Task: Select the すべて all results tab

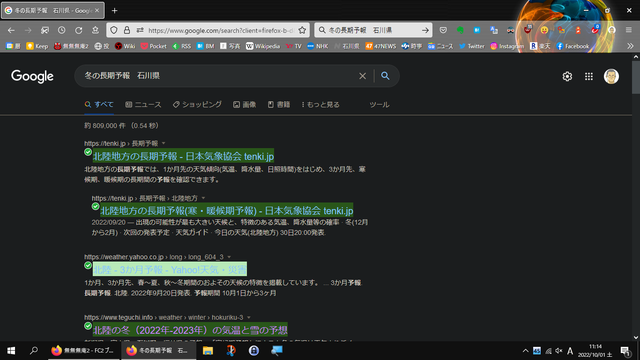Action: [x=99, y=104]
